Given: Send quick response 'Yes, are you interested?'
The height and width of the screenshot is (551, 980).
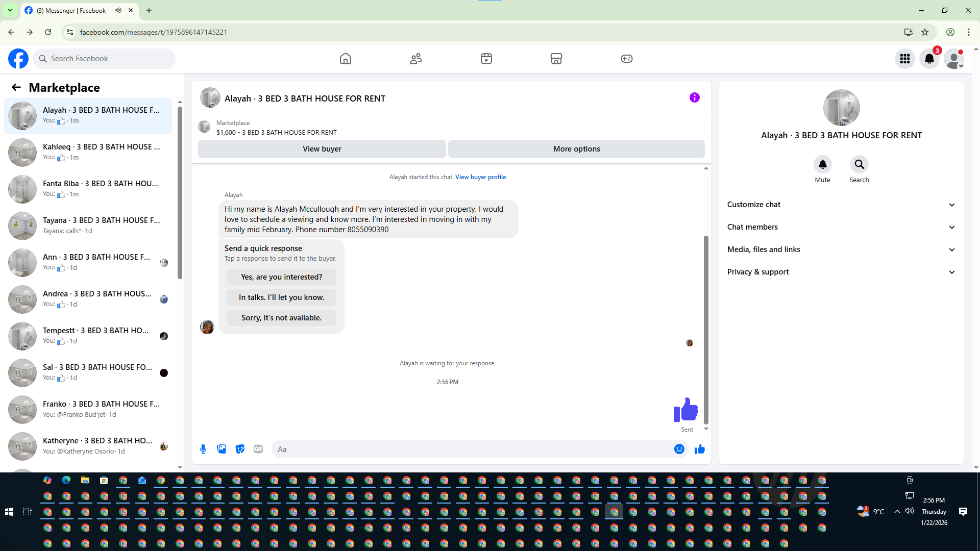Looking at the screenshot, I should (x=282, y=277).
